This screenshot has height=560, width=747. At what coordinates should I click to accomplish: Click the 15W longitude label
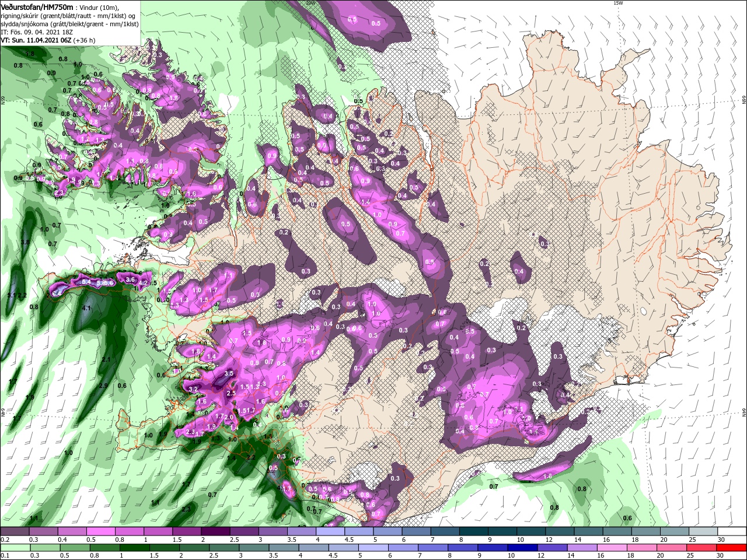pos(618,3)
